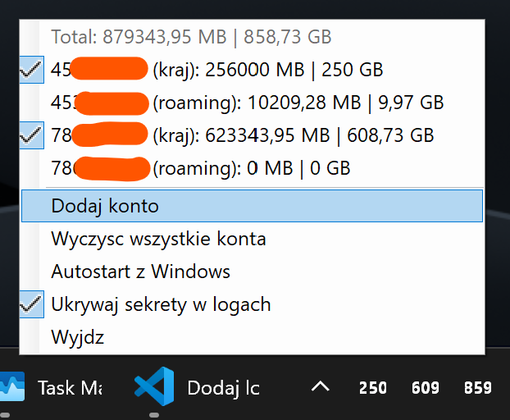Enable Autostart z Windows

click(252, 272)
